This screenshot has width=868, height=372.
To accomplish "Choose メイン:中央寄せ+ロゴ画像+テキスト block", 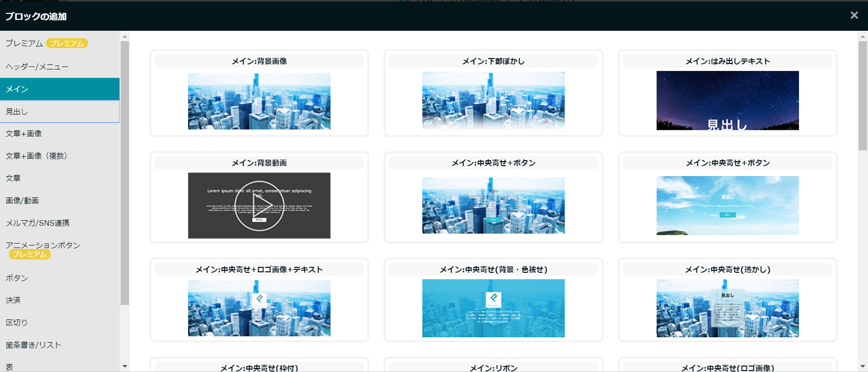I will 259,300.
